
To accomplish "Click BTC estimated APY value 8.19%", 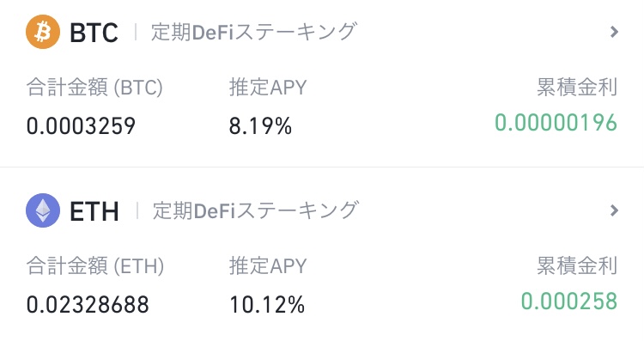I will pos(260,125).
